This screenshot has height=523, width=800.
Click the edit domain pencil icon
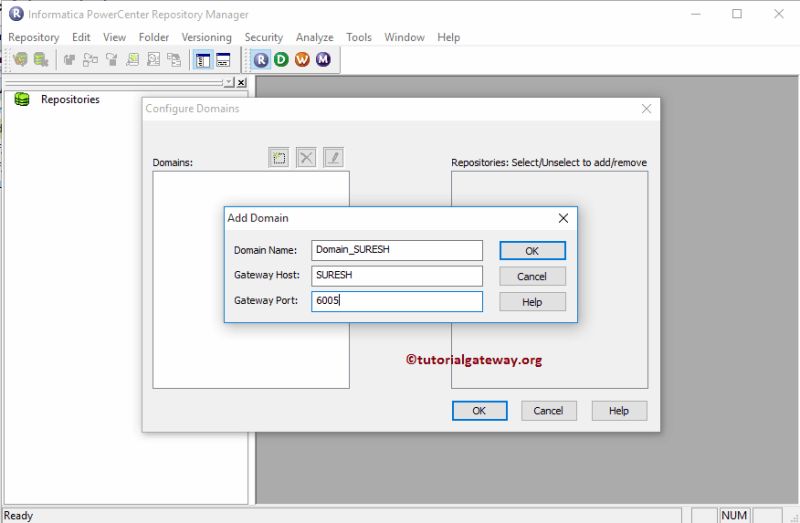[x=334, y=158]
